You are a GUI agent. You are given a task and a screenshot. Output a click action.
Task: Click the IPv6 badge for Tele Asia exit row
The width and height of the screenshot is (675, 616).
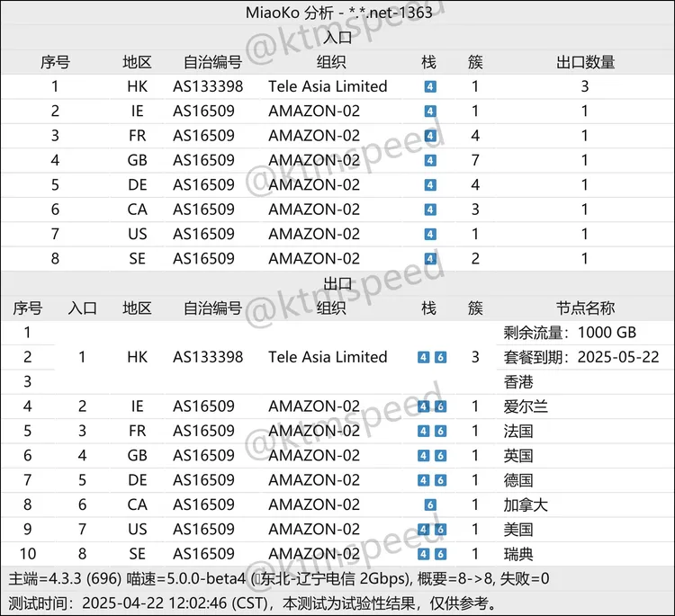click(440, 357)
